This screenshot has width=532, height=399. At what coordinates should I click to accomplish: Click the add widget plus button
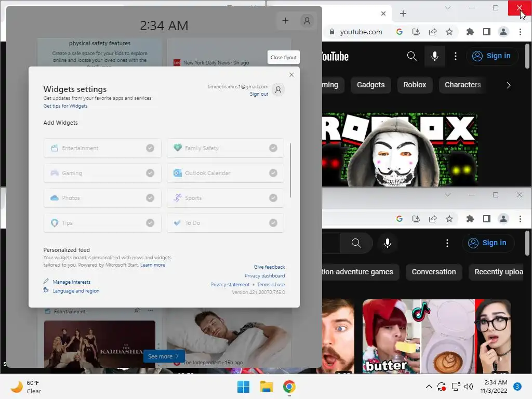click(285, 21)
